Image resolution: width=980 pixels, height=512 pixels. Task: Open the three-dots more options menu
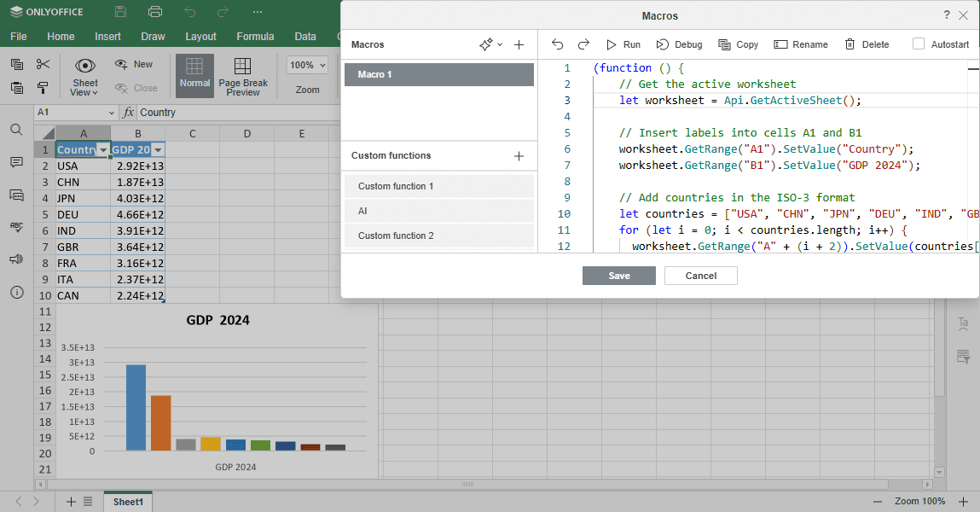(258, 12)
